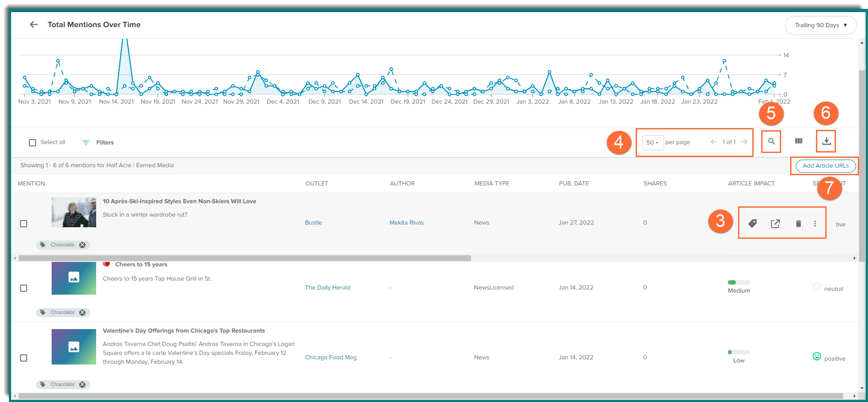Click the search magnifier icon
868x402 pixels.
point(771,141)
